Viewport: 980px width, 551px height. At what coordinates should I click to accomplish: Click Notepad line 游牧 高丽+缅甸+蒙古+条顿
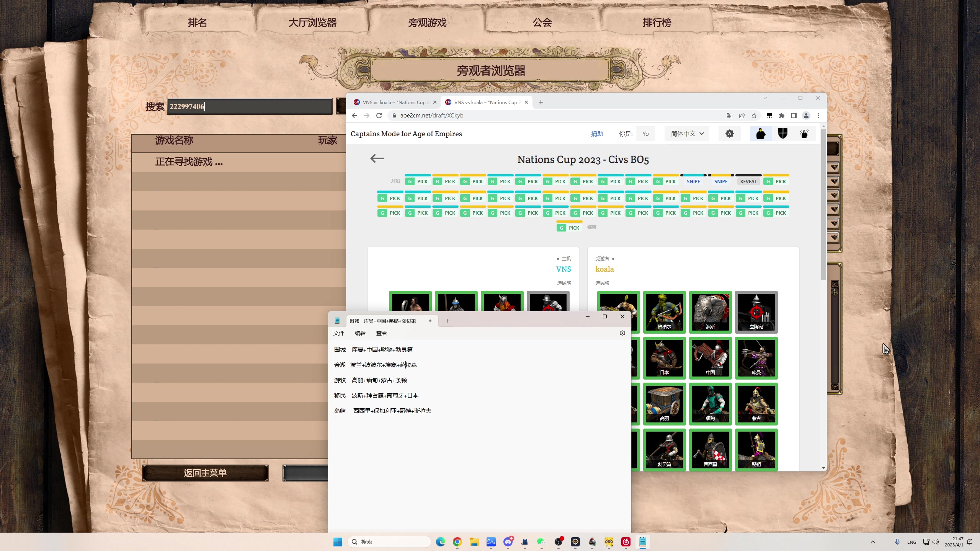tap(371, 380)
